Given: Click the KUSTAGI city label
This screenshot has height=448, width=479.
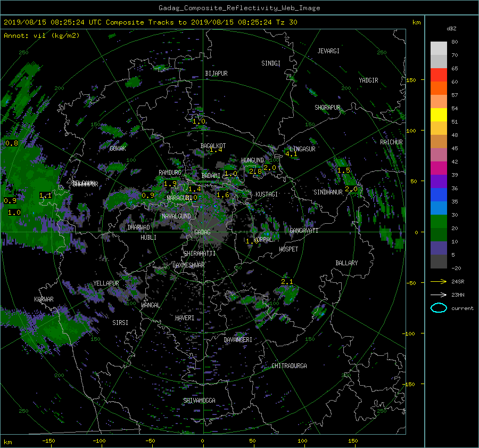Looking at the screenshot, I should coord(267,194).
